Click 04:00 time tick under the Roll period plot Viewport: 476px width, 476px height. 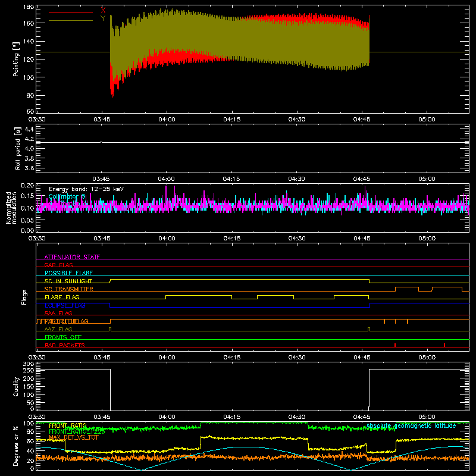coord(167,179)
